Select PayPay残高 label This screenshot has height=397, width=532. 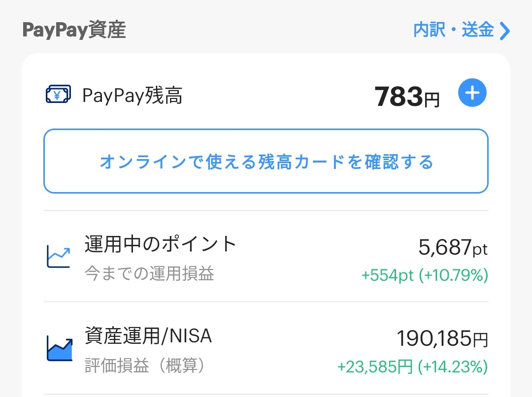pyautogui.click(x=133, y=95)
